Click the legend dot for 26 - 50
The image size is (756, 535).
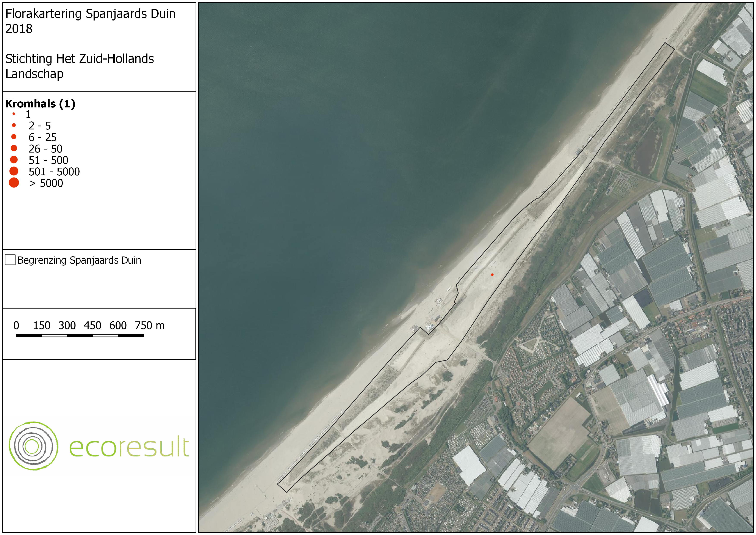(14, 148)
